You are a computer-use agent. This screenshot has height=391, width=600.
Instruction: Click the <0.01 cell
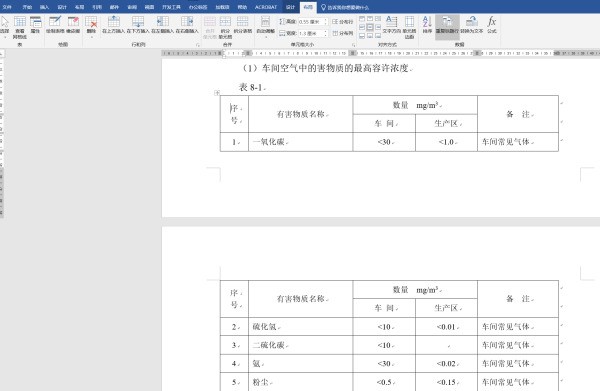tap(447, 327)
